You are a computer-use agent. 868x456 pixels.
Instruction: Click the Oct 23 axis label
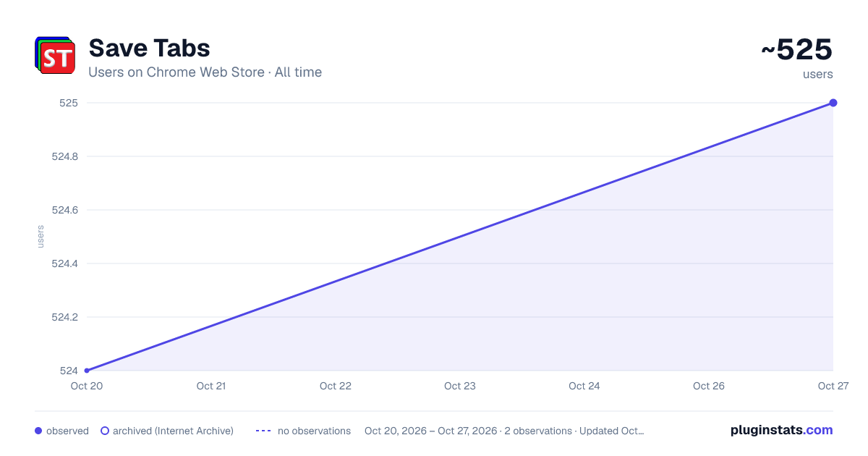point(460,386)
